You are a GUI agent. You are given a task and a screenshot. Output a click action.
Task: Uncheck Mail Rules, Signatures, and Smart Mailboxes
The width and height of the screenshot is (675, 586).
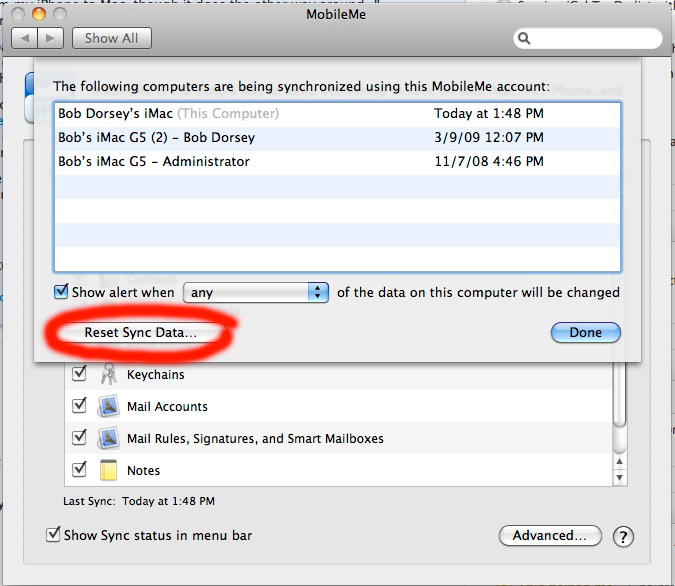[x=79, y=437]
